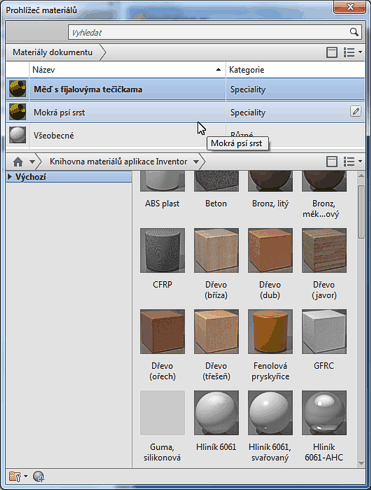371x490 pixels.
Task: Select Guma, silikonová material thumbnail
Action: pos(162,413)
